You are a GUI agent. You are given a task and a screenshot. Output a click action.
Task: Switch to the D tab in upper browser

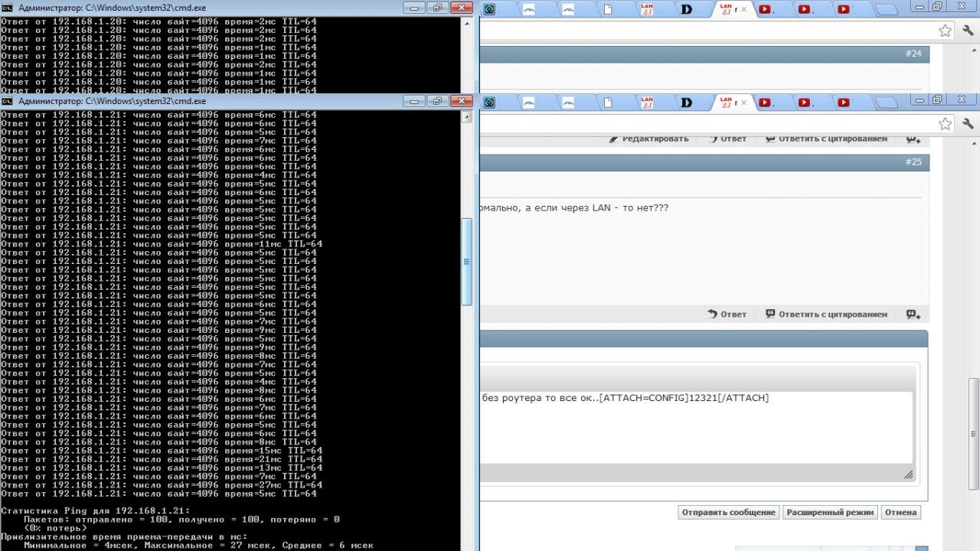coord(687,9)
